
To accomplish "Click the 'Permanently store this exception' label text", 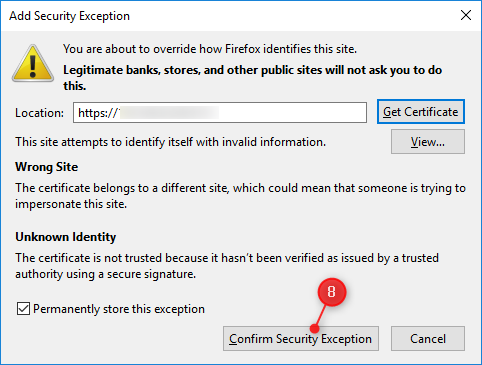I will [x=119, y=309].
